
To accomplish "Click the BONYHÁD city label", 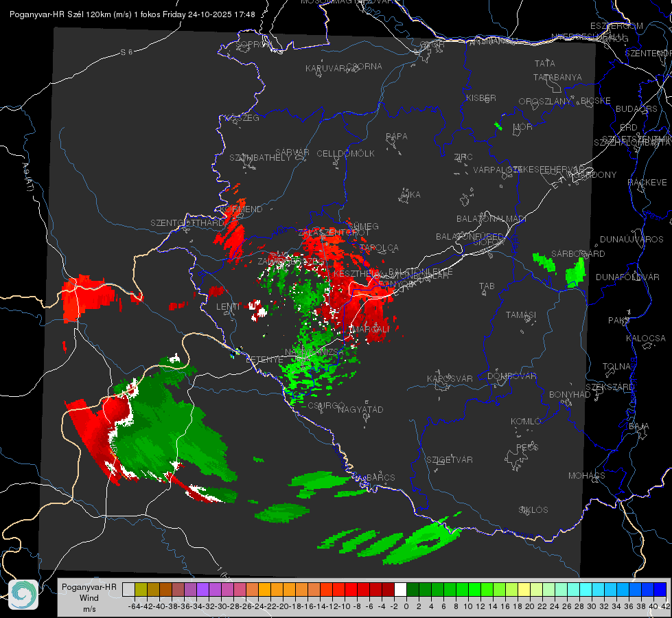I will pos(570,395).
